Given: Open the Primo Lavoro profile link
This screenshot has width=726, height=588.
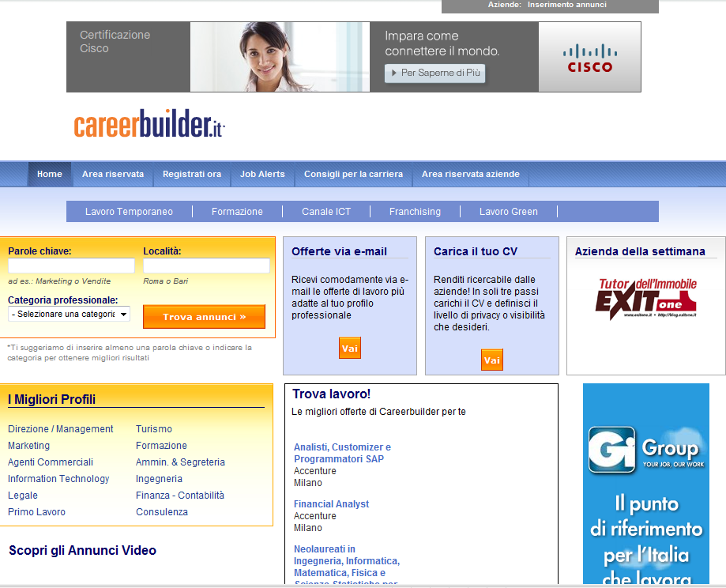Looking at the screenshot, I should coord(36,512).
